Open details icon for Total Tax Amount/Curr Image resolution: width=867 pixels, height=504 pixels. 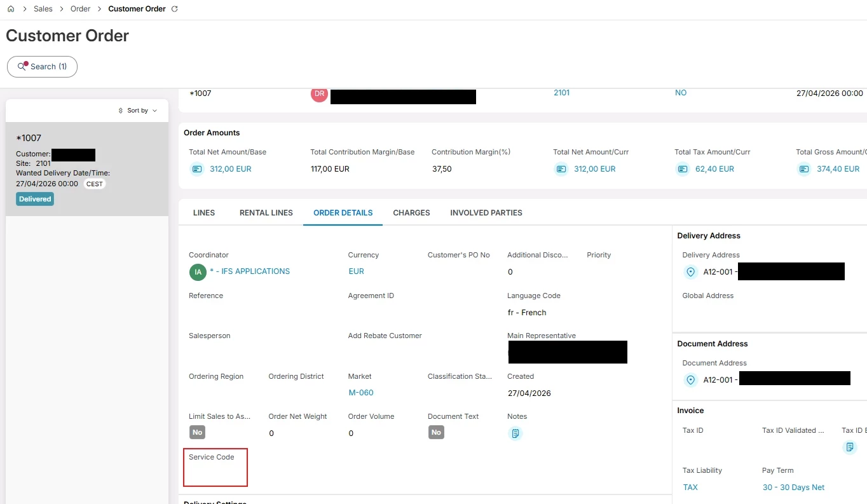(683, 169)
